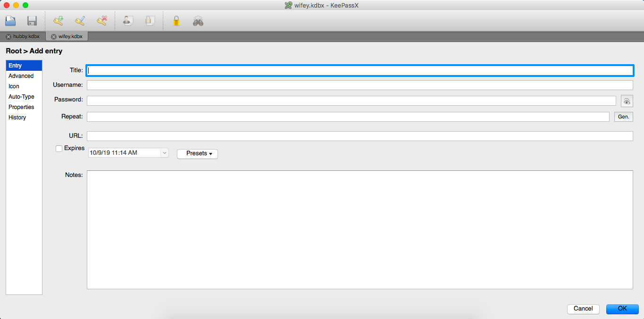Focus the Title input field
644x319 pixels.
click(x=360, y=70)
